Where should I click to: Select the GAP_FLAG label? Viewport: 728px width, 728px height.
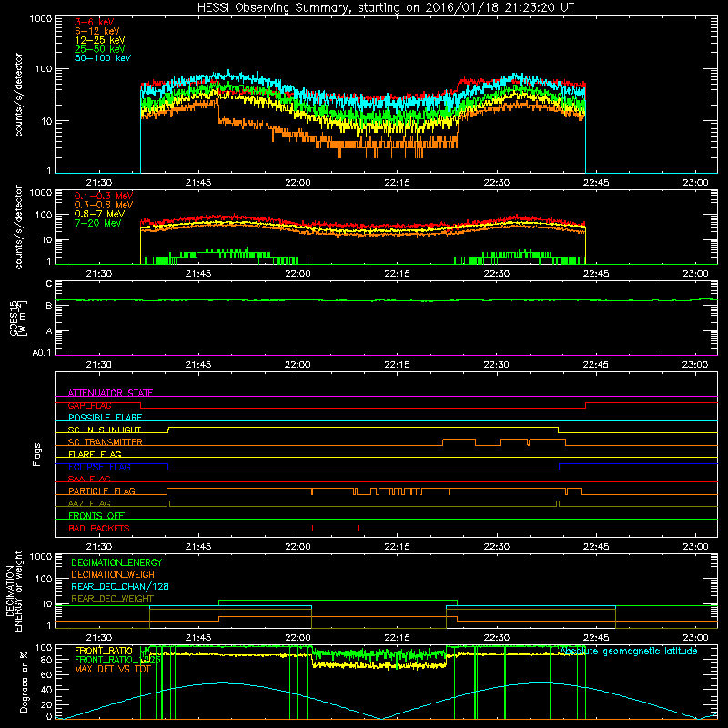[x=89, y=405]
